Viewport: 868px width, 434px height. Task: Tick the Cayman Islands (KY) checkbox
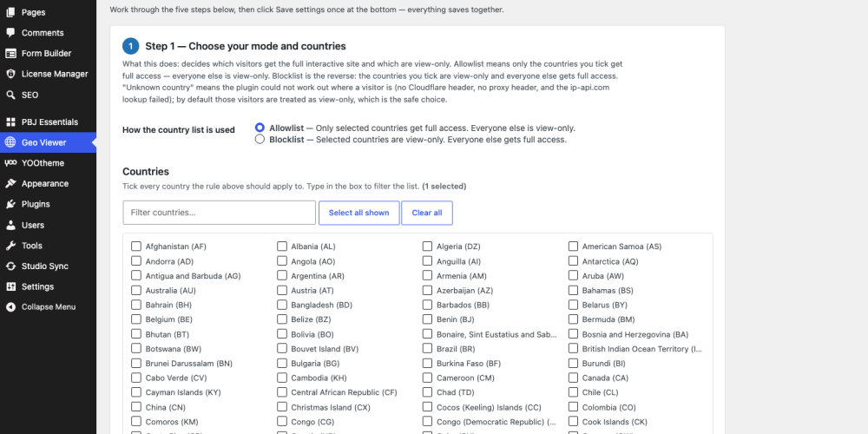[x=136, y=392]
